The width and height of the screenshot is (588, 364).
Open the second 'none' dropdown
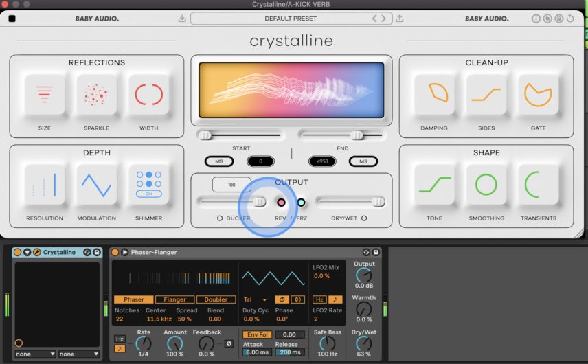coord(79,354)
